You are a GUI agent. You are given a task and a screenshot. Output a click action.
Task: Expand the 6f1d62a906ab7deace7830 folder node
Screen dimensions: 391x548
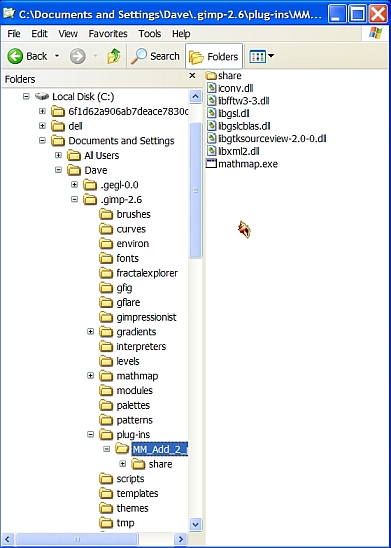coord(42,111)
